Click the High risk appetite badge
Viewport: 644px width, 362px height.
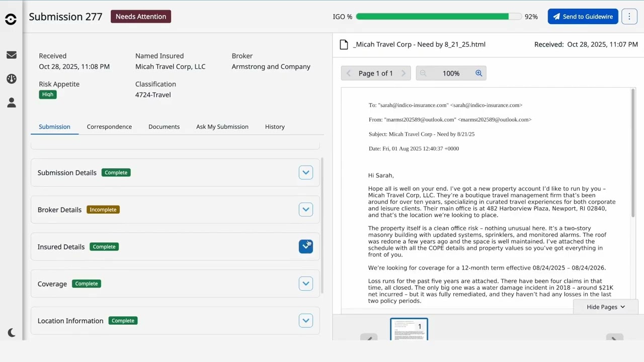click(x=48, y=95)
